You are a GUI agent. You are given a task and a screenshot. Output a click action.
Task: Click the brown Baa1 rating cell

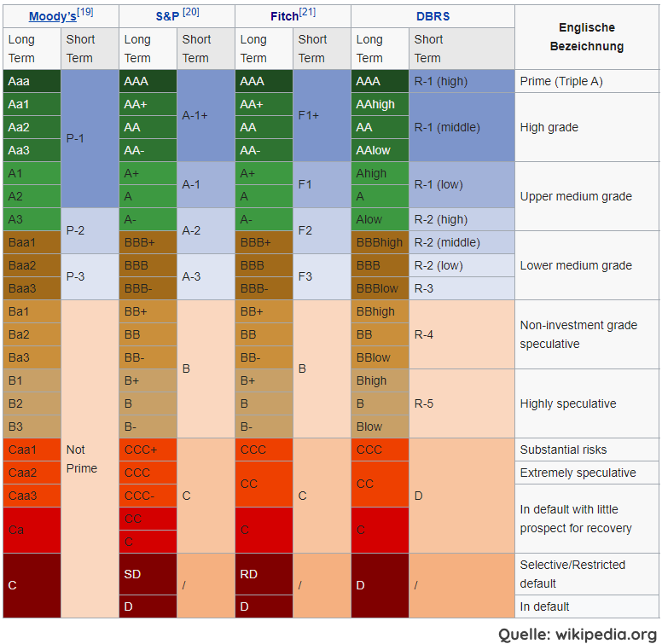(x=32, y=242)
